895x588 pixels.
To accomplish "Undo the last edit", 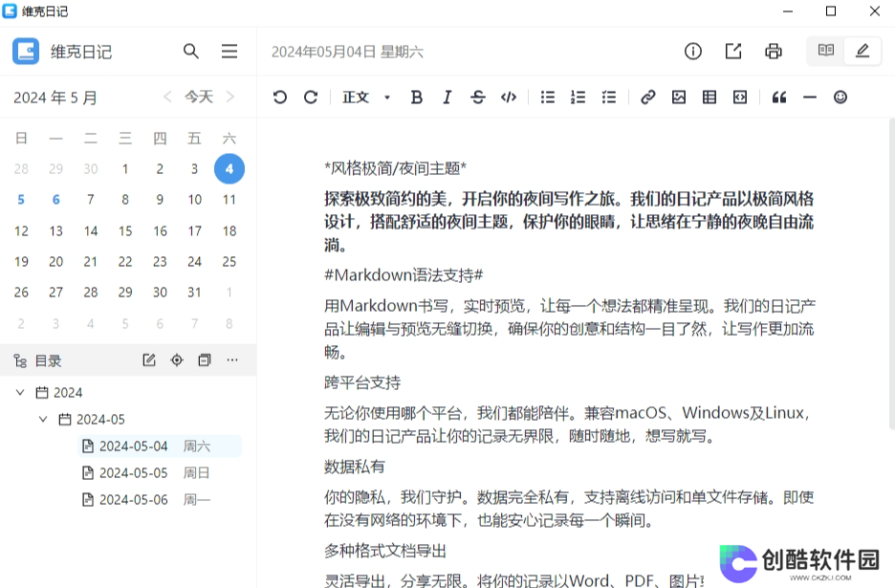I will tap(279, 98).
